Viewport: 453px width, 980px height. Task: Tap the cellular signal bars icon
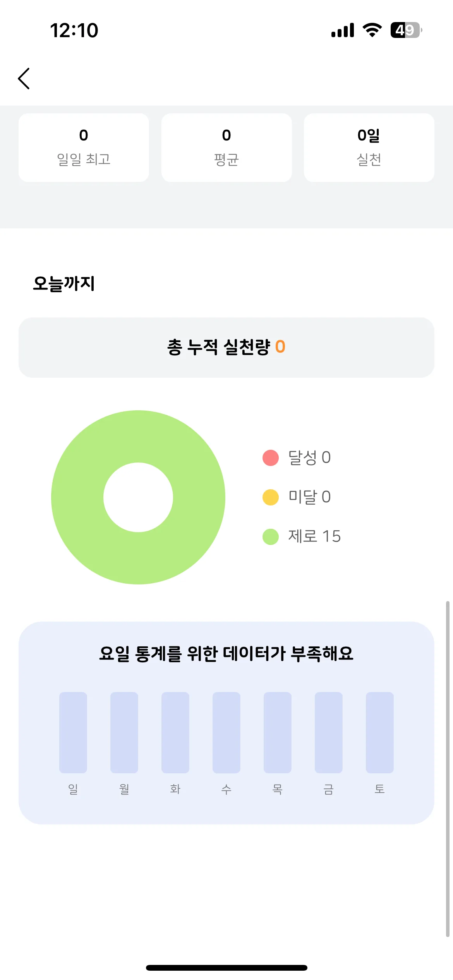click(343, 30)
